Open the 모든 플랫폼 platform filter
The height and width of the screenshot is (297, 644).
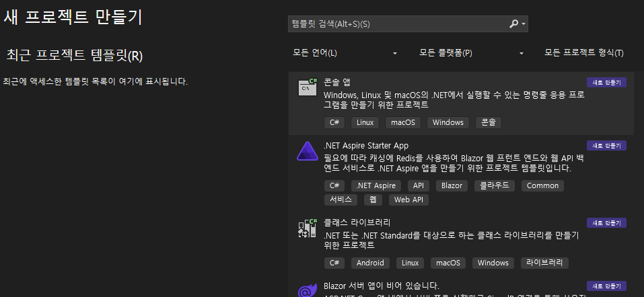472,53
